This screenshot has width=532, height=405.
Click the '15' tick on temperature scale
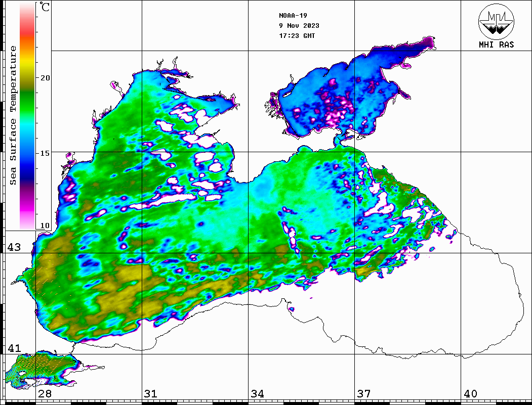point(45,153)
